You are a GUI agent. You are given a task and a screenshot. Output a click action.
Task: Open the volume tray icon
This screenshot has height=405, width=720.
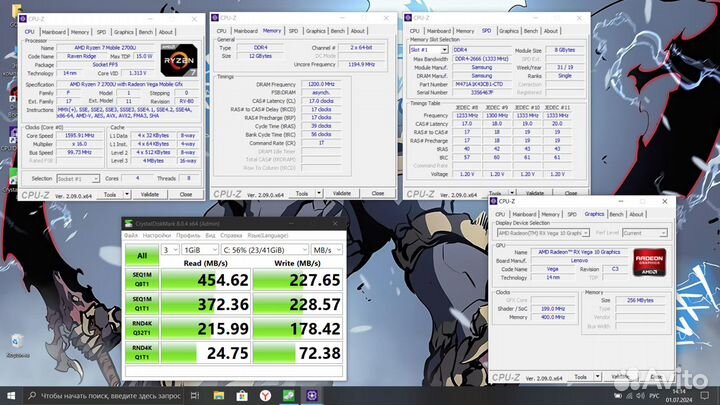point(641,395)
